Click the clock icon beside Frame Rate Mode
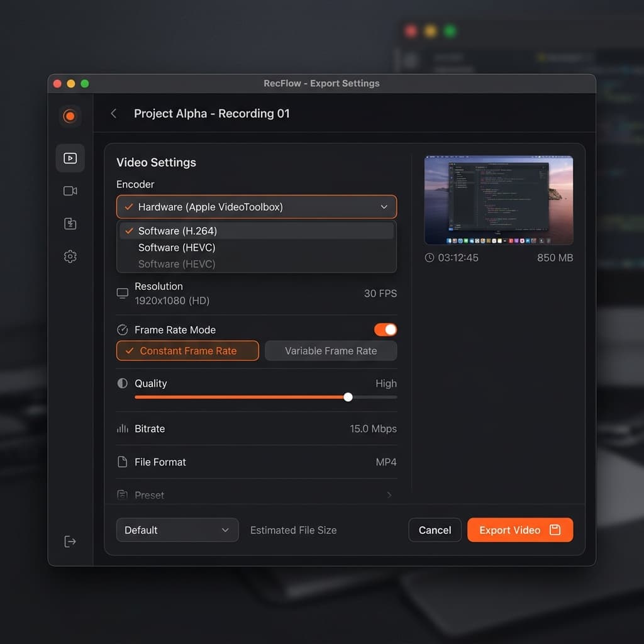Screen dimensions: 644x644 (x=122, y=329)
